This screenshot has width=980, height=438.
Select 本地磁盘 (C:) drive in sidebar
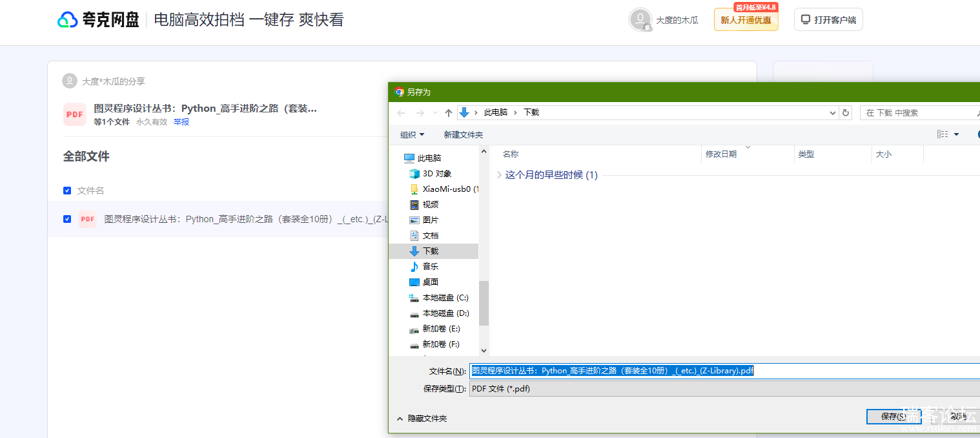click(445, 298)
